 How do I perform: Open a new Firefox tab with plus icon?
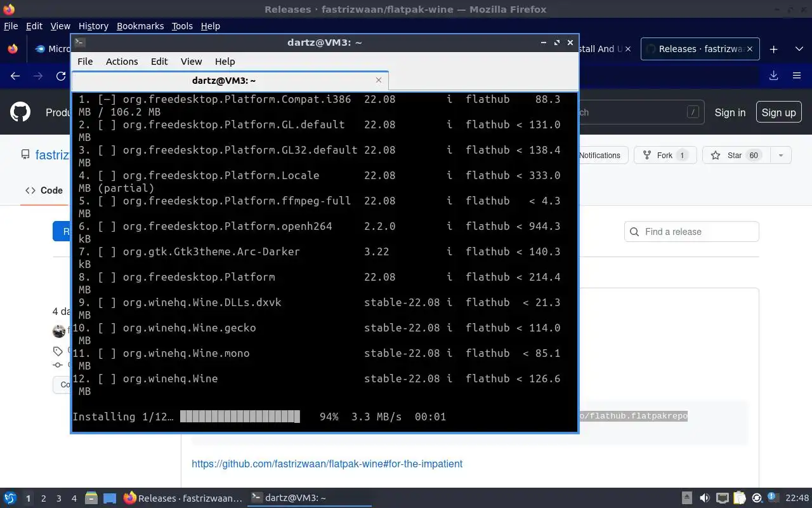[773, 49]
